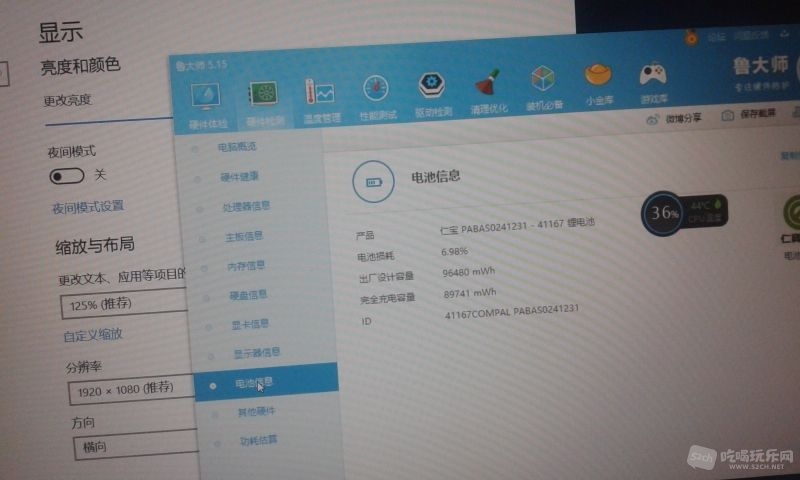This screenshot has height=480, width=800.
Task: Select 处理器信息 in the sidebar
Action: pyautogui.click(x=246, y=206)
